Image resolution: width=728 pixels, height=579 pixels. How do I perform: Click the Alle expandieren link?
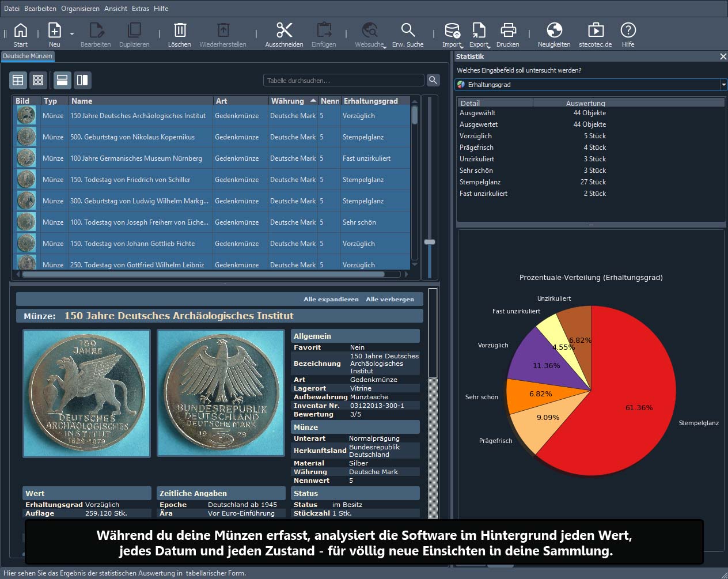[331, 299]
